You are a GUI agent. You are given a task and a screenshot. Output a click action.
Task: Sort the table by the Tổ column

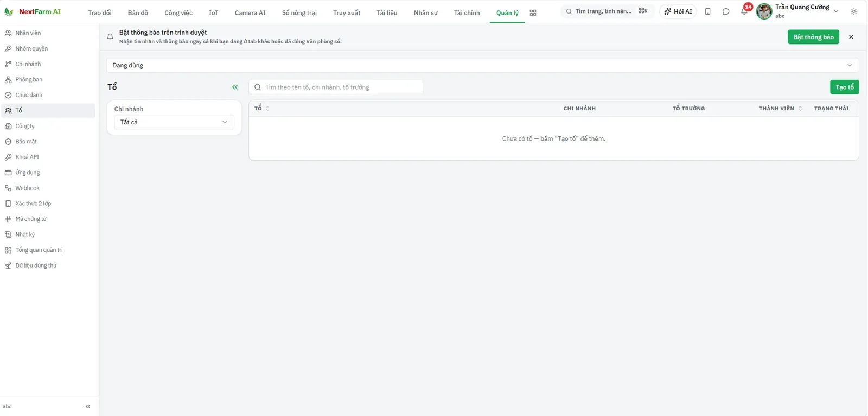point(262,109)
